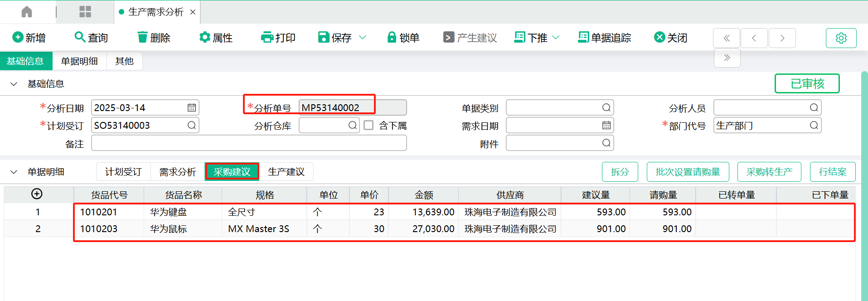
Task: Collapse the 基础信息 section chevron
Action: pos(14,84)
